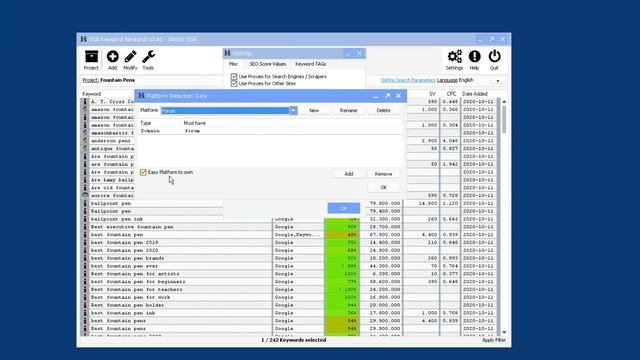Open the Project toolbar icon
The width and height of the screenshot is (640, 360).
[91, 60]
